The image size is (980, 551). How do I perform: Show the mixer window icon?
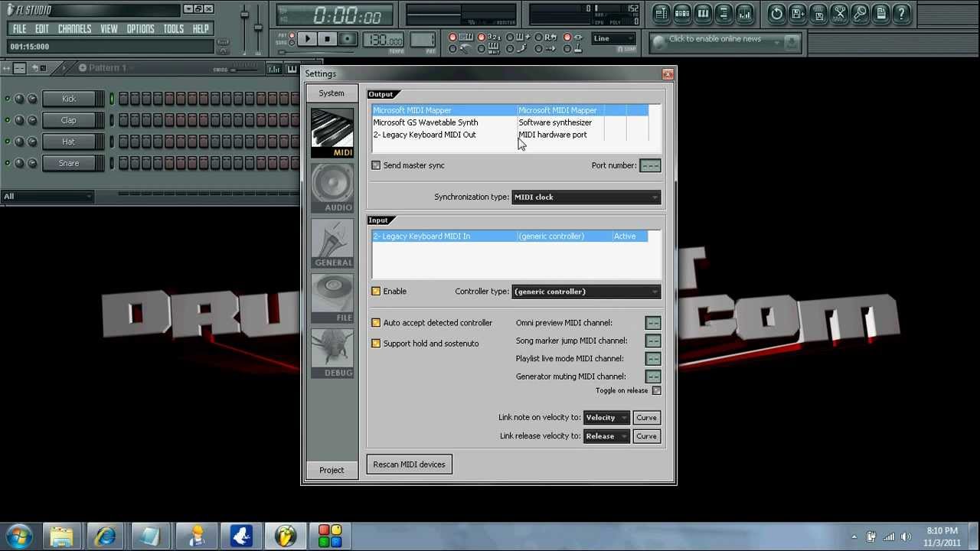coord(744,14)
